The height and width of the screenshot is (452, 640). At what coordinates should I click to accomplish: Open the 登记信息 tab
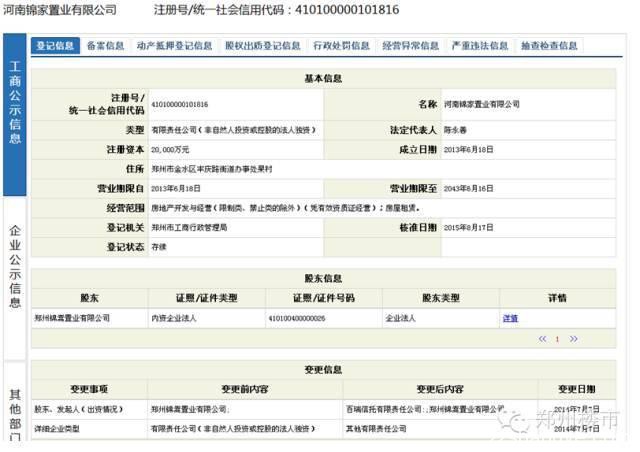coord(55,45)
